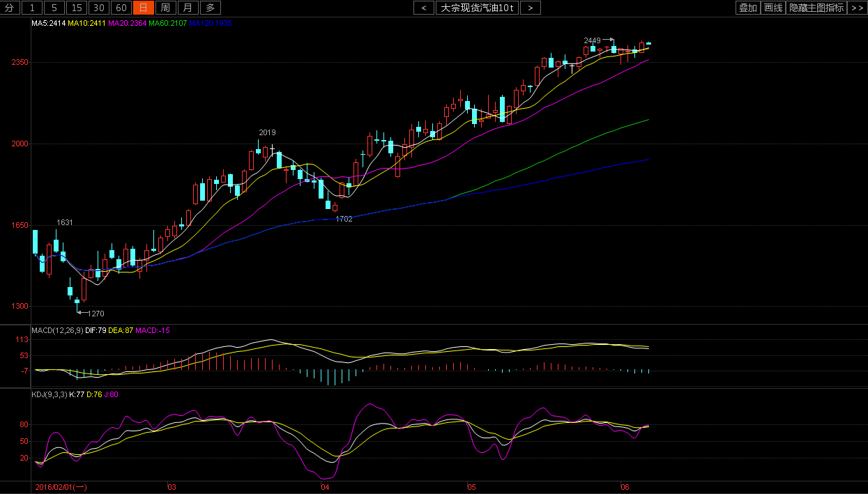This screenshot has height=494, width=868.
Task: Click the MACD(12,26,9) indicator title
Action: coord(56,330)
